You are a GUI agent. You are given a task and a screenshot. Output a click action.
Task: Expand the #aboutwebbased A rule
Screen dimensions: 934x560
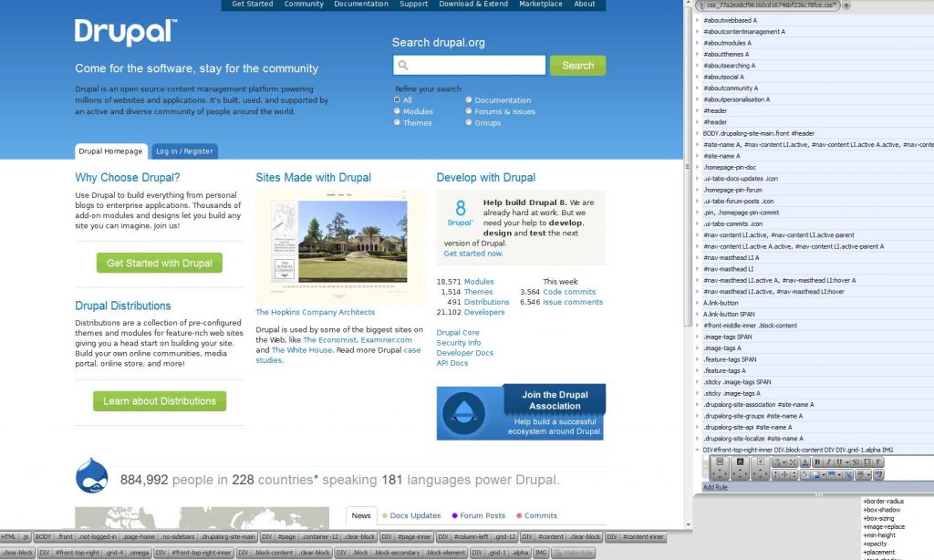pos(698,20)
